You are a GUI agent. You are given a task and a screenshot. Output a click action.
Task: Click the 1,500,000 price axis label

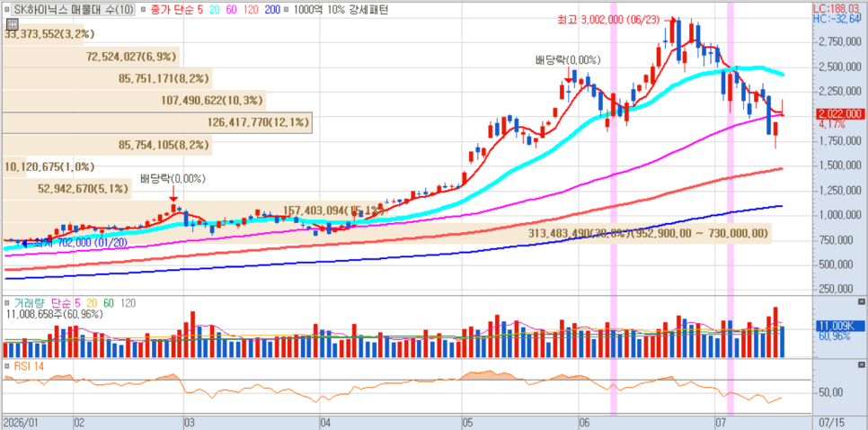[x=841, y=166]
